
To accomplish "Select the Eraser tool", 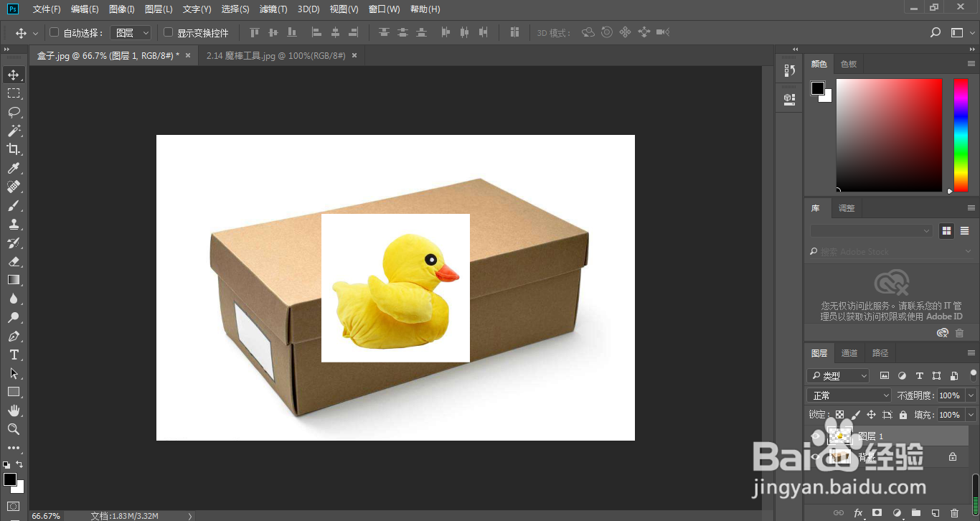I will click(14, 261).
